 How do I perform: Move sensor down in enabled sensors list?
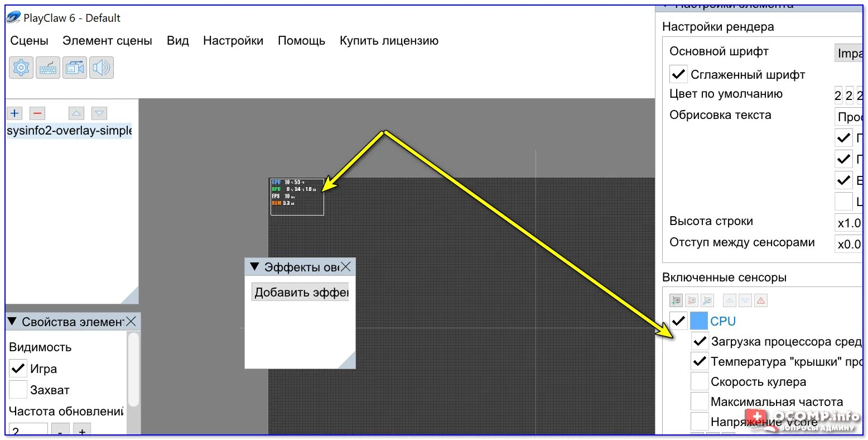pos(745,300)
